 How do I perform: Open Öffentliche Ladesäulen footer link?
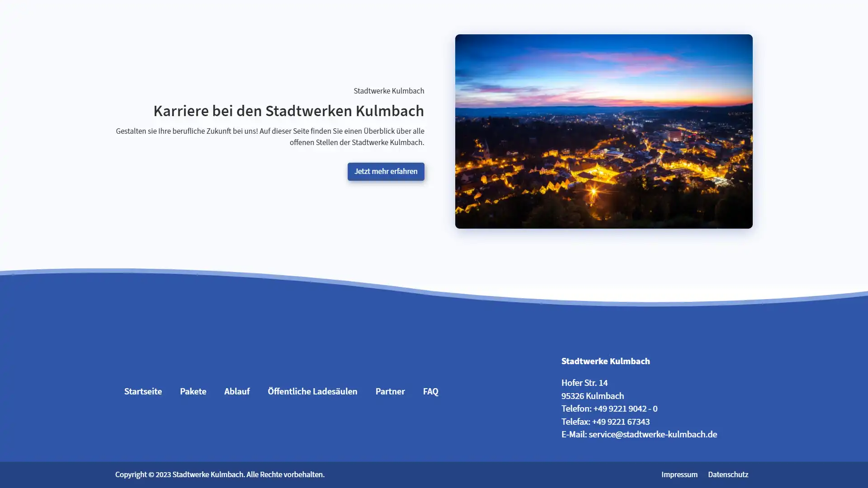pos(312,391)
